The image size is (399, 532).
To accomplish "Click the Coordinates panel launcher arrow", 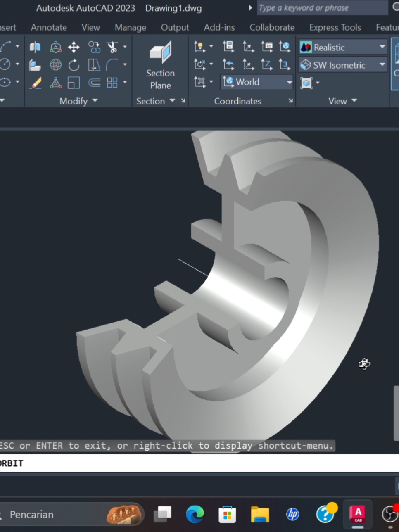I will (x=291, y=101).
